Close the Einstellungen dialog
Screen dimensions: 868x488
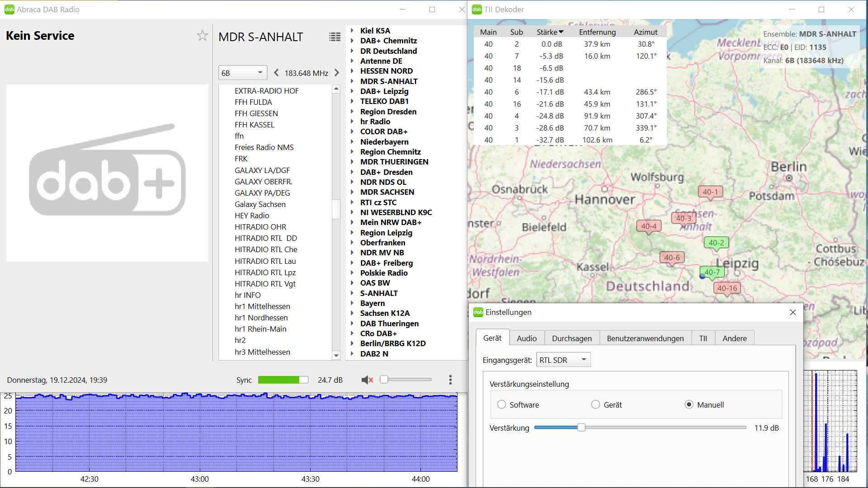793,312
